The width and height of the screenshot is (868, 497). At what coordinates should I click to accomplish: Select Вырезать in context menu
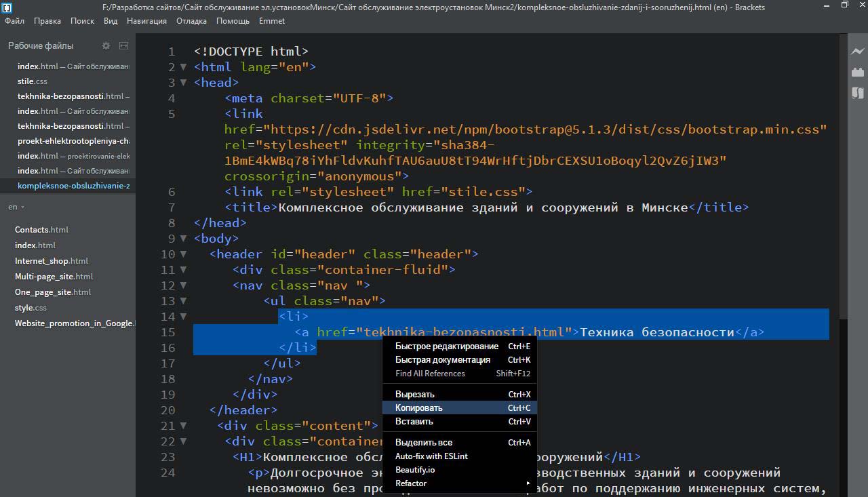tap(415, 394)
